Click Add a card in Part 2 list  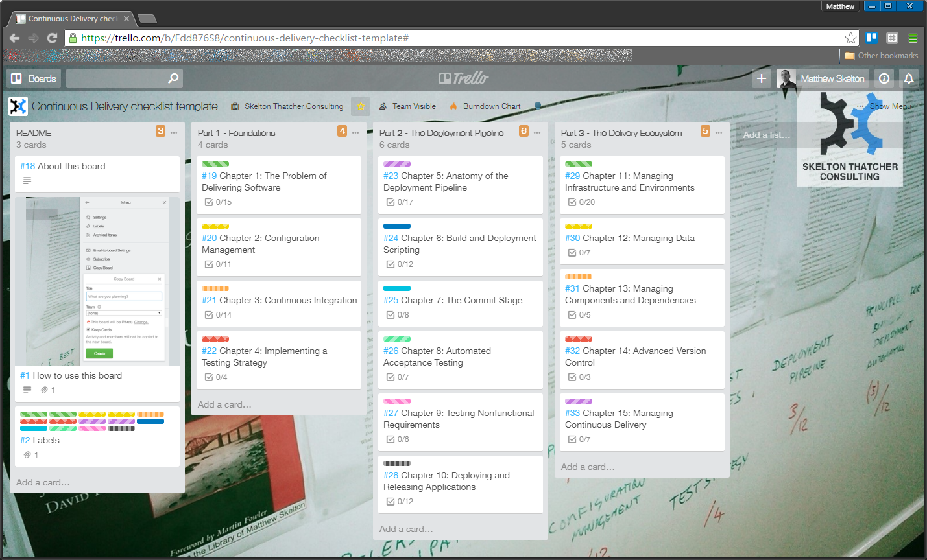point(406,529)
